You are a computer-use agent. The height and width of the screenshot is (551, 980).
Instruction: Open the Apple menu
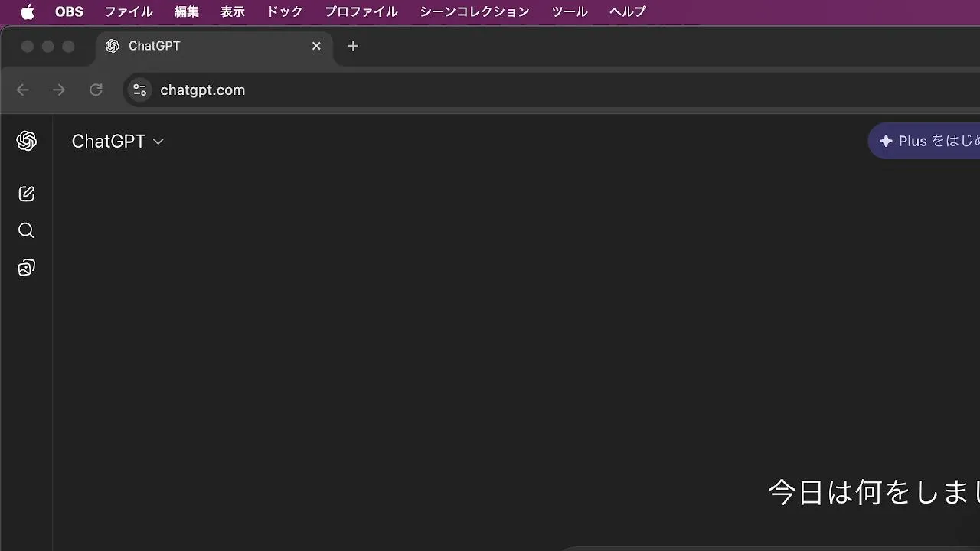point(28,11)
